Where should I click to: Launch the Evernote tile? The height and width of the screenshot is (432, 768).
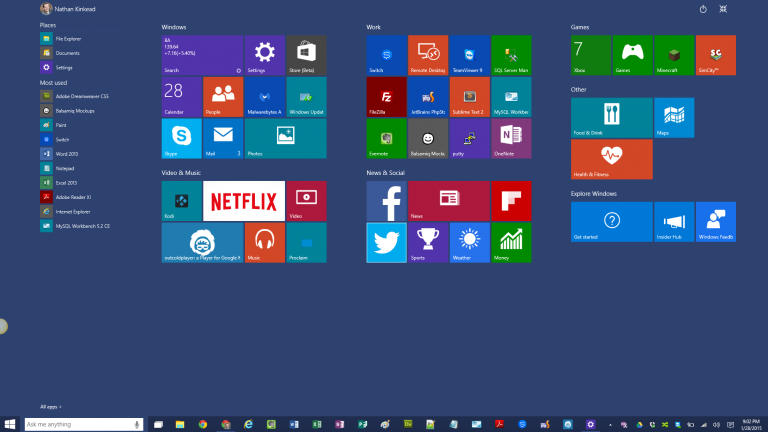pyautogui.click(x=386, y=139)
